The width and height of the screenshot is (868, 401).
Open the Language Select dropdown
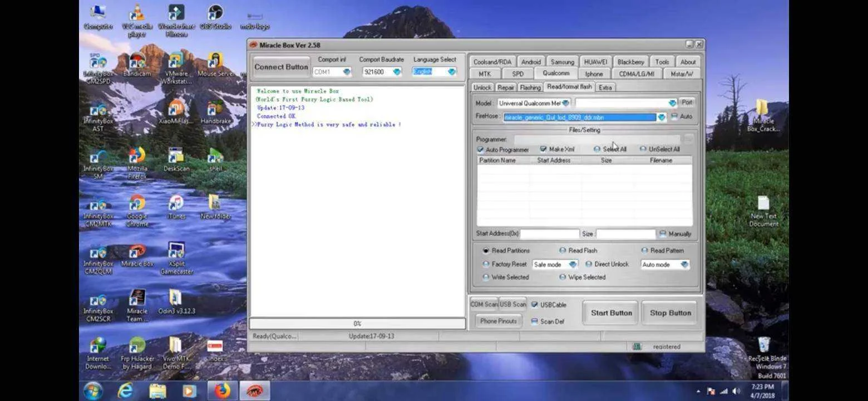(x=451, y=71)
